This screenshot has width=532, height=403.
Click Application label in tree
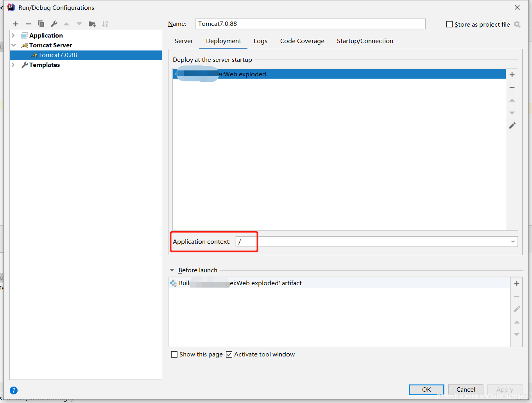[x=46, y=36]
